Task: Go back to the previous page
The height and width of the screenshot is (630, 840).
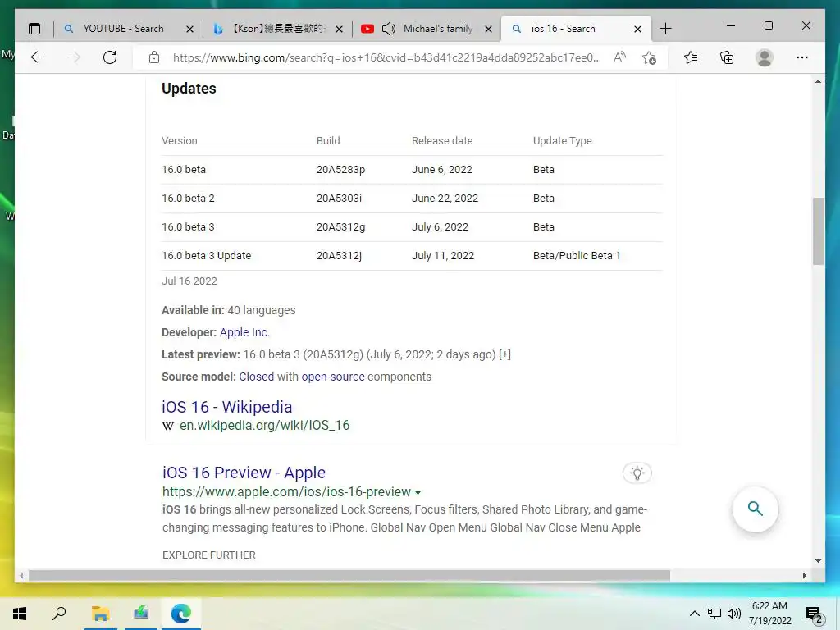Action: [38, 57]
